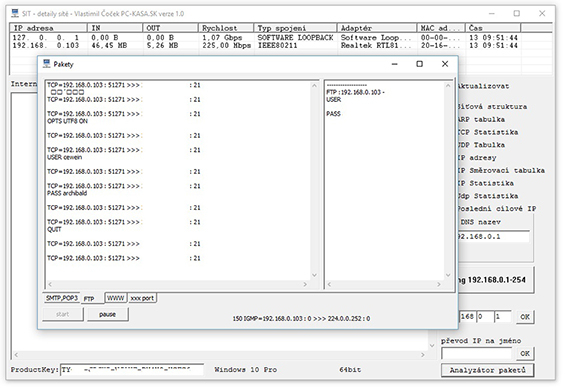Select the FTP tab

(89, 299)
